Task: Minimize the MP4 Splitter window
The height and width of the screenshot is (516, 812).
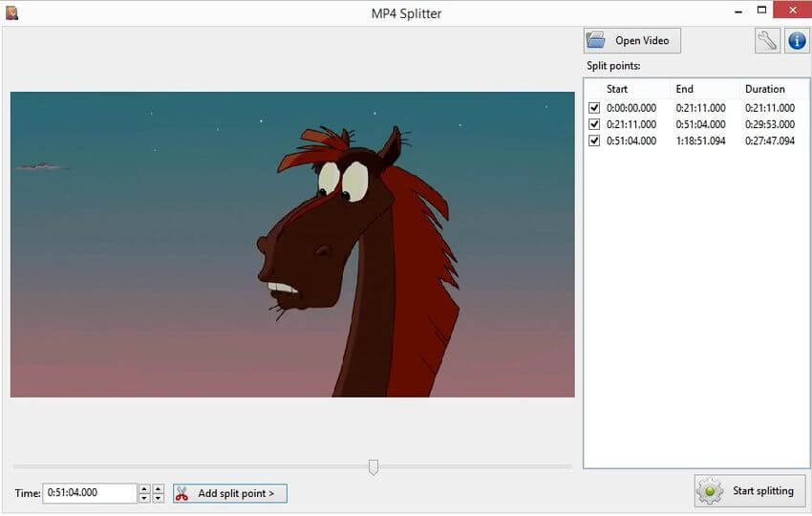Action: point(738,11)
